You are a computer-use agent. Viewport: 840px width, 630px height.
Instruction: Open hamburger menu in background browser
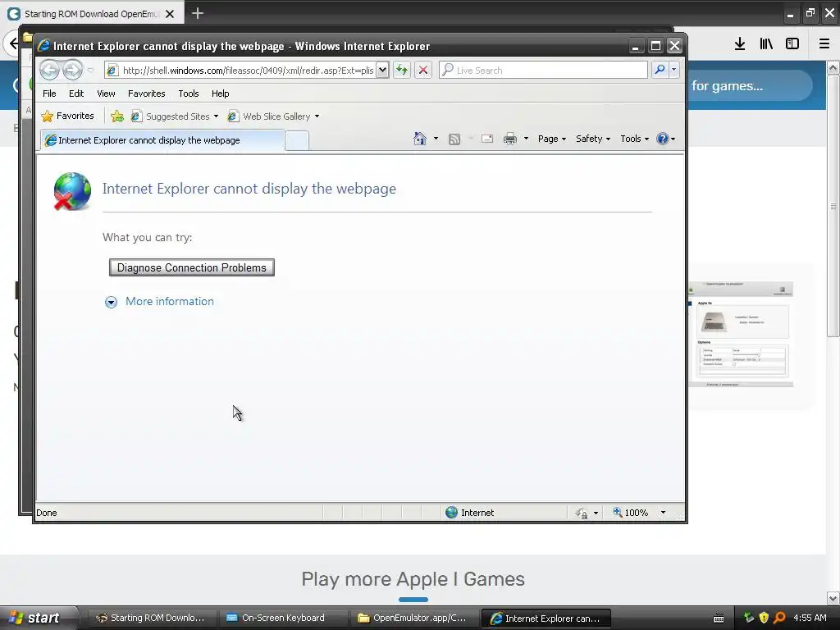(824, 44)
